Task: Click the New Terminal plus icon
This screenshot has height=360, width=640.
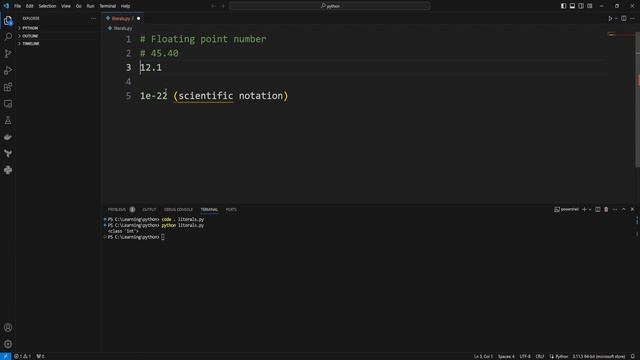Action: [584, 209]
